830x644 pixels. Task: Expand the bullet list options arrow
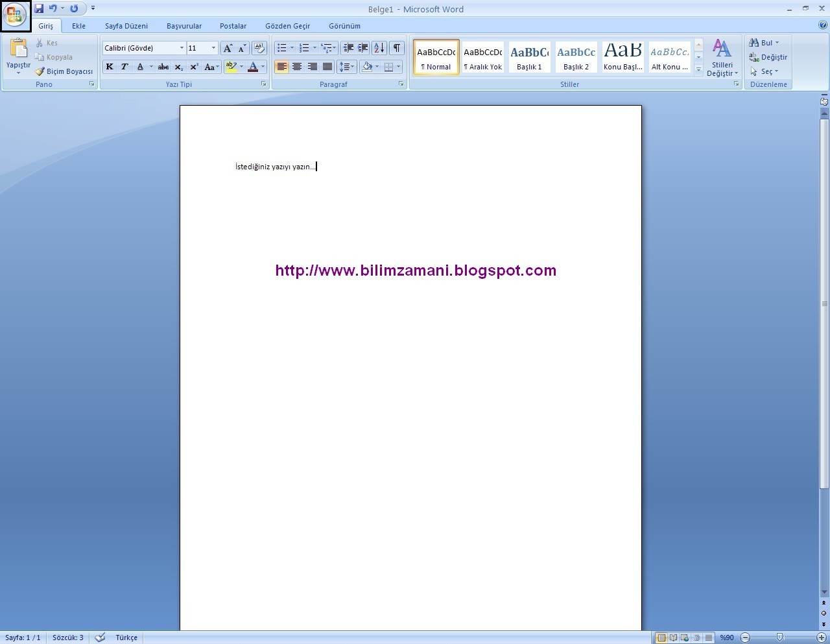pyautogui.click(x=292, y=48)
